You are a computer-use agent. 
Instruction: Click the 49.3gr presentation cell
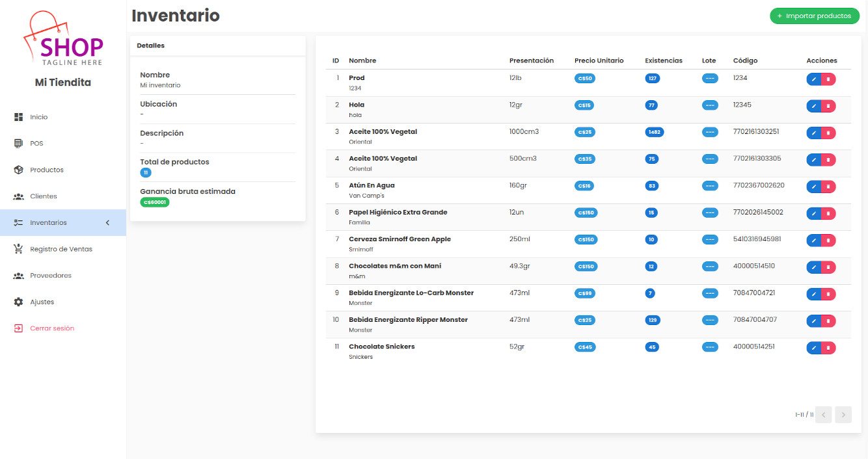click(x=520, y=266)
